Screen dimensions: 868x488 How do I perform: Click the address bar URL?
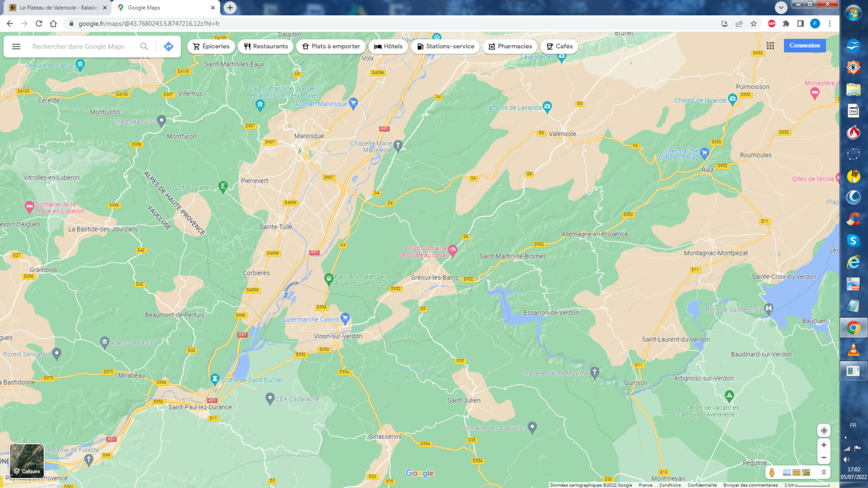[149, 24]
